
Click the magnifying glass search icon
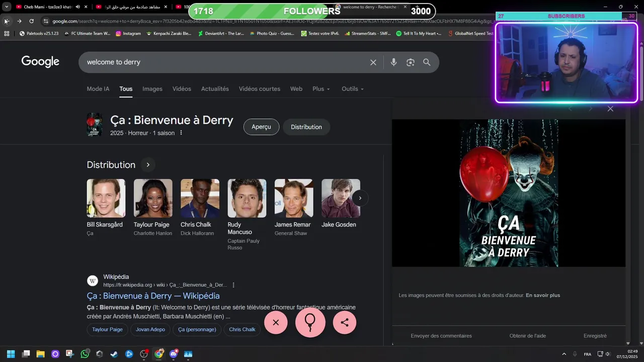(x=427, y=62)
